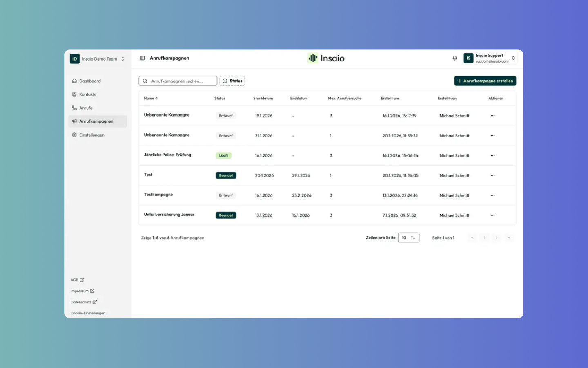
Task: Open the AGB external link
Action: tap(77, 280)
